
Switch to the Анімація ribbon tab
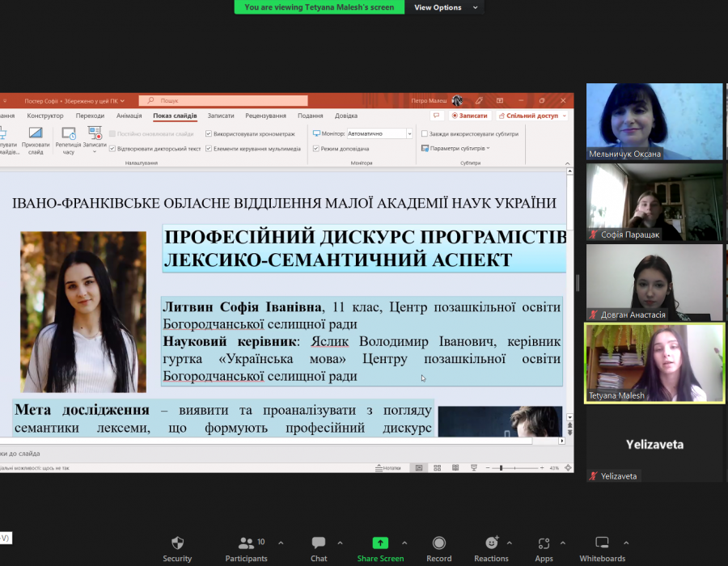point(129,116)
